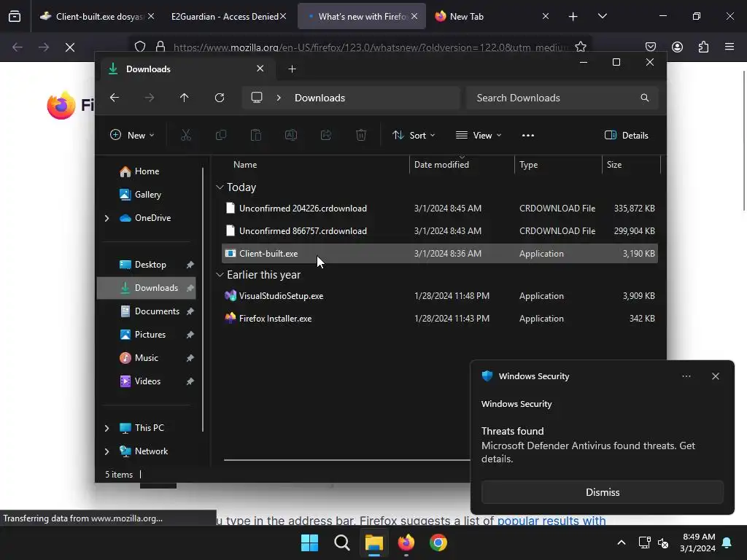Screen dimensions: 747x560
Task: Click the Share icon in Explorer toolbar
Action: pyautogui.click(x=326, y=135)
